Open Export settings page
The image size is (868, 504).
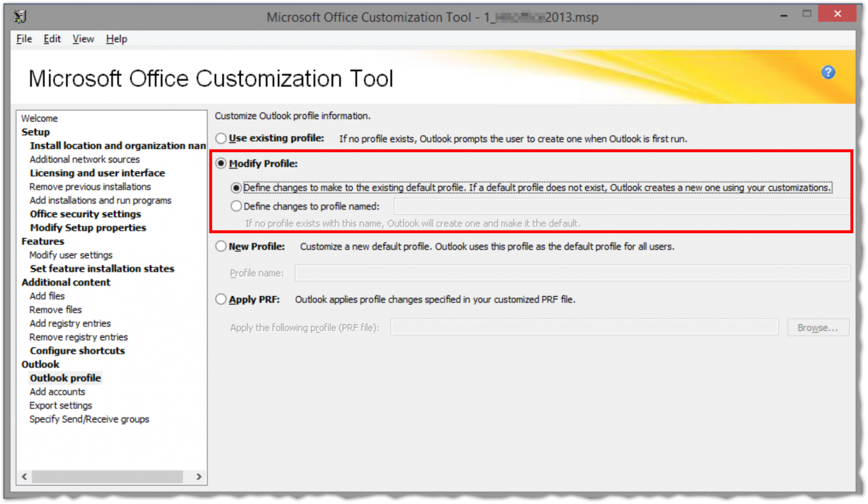pos(60,405)
